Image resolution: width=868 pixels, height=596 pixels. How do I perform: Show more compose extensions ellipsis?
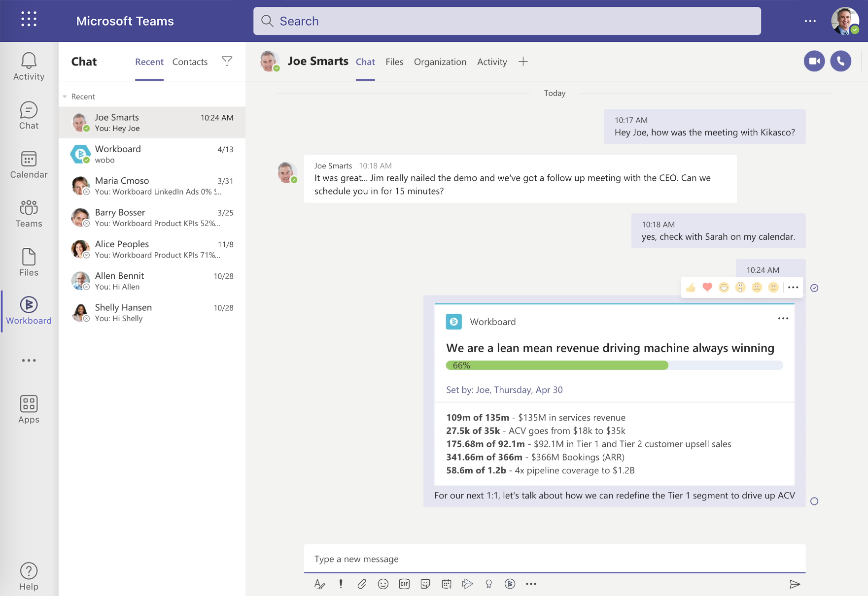pyautogui.click(x=531, y=584)
